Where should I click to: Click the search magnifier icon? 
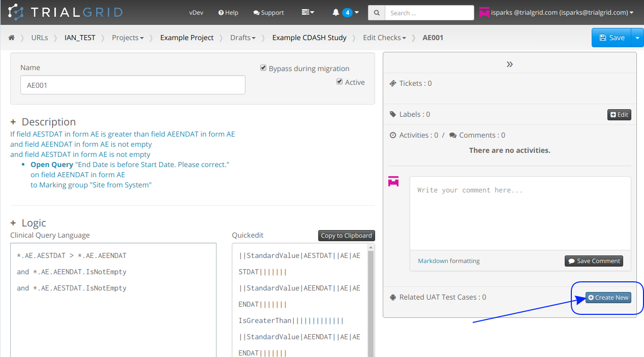click(x=376, y=13)
